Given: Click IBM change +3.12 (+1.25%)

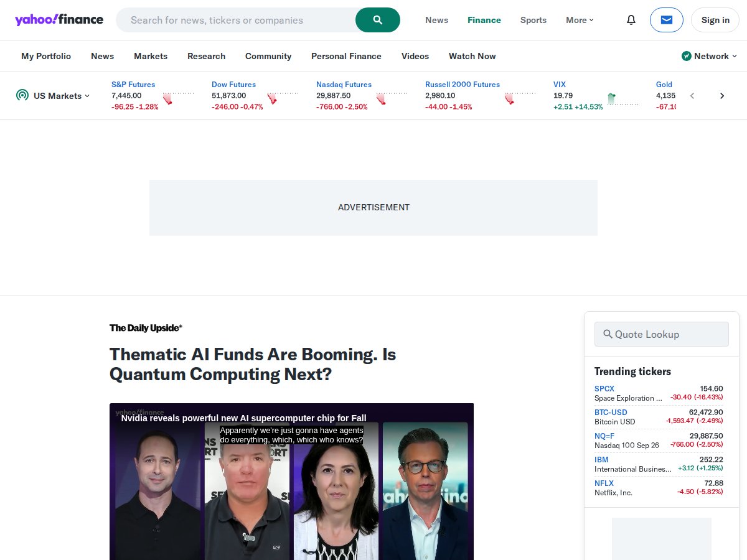Looking at the screenshot, I should coord(700,469).
